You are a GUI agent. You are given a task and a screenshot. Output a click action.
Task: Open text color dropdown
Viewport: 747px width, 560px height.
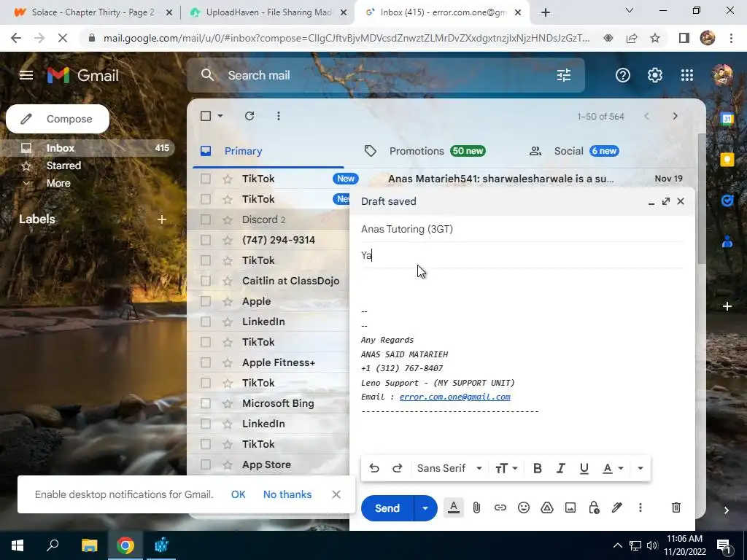tap(613, 469)
